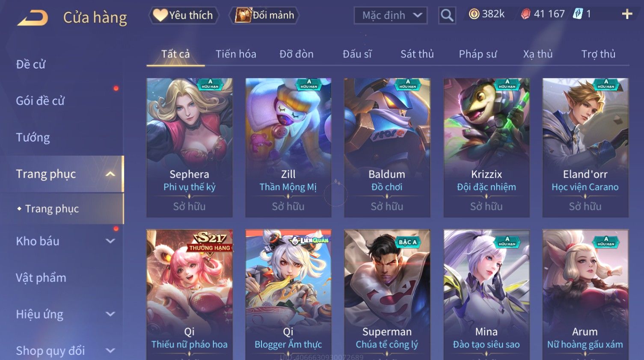Switch to the Sát thủ tab

point(417,54)
